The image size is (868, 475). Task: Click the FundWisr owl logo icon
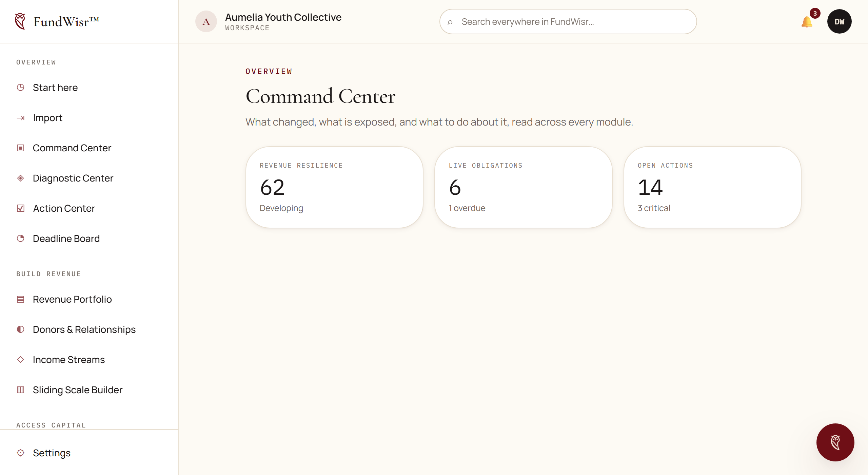[20, 21]
